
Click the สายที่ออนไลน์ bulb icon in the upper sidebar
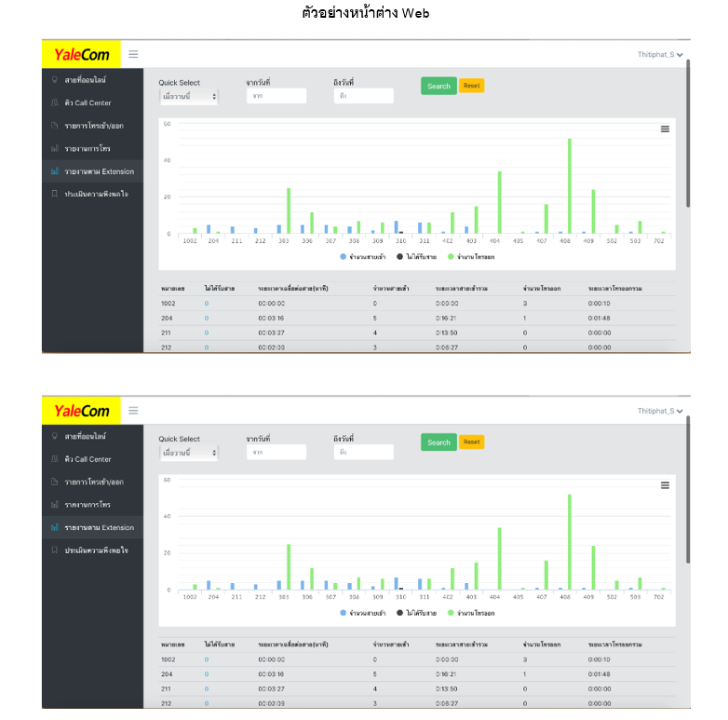click(x=56, y=80)
